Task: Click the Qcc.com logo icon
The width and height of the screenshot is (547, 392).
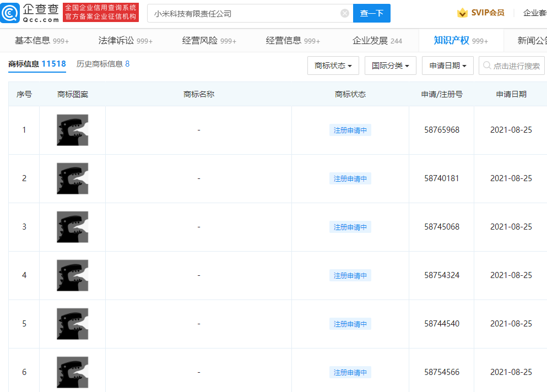Action: (10, 13)
